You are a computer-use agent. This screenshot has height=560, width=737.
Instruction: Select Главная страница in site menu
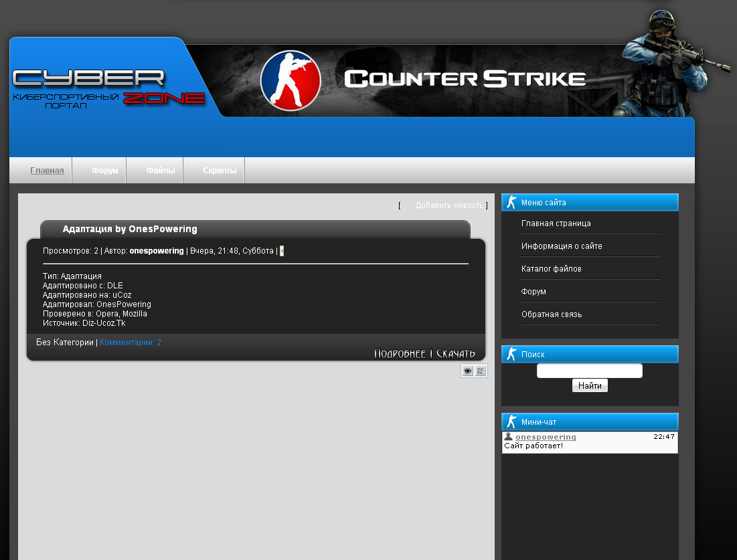pos(556,223)
